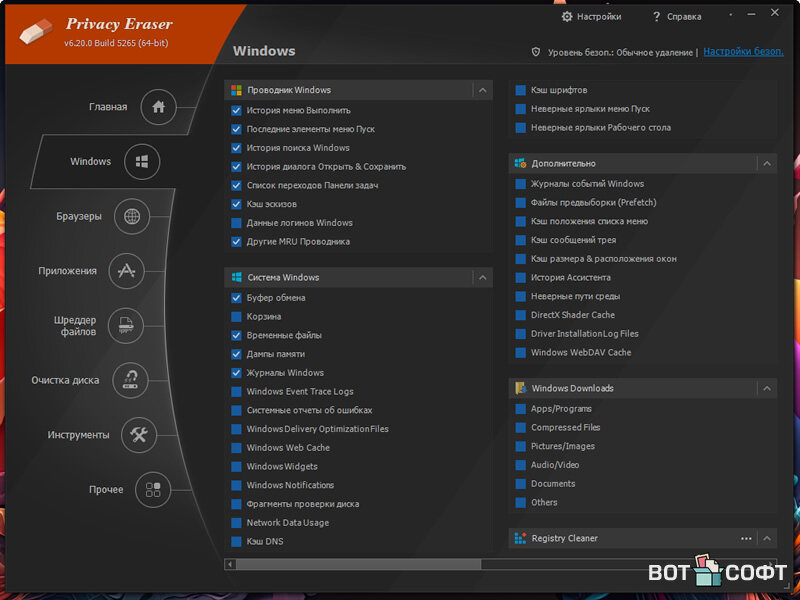Click the Инструменты wrench icon
The height and width of the screenshot is (600, 800).
coord(139,435)
